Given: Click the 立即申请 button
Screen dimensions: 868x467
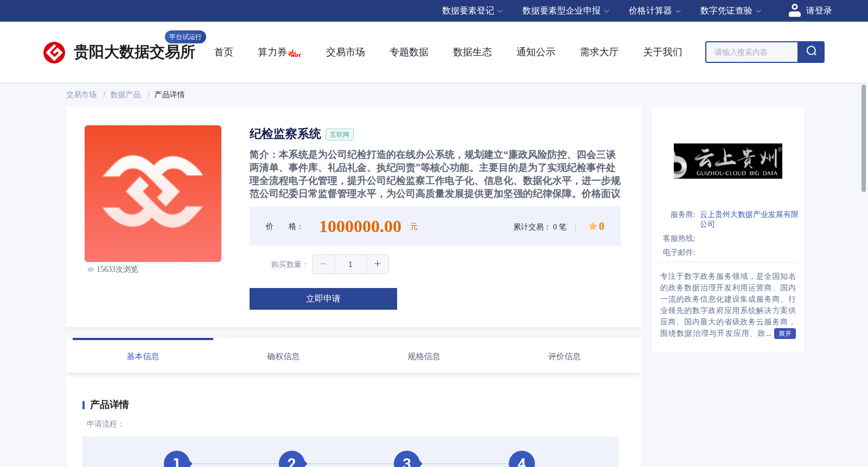Looking at the screenshot, I should click(323, 299).
